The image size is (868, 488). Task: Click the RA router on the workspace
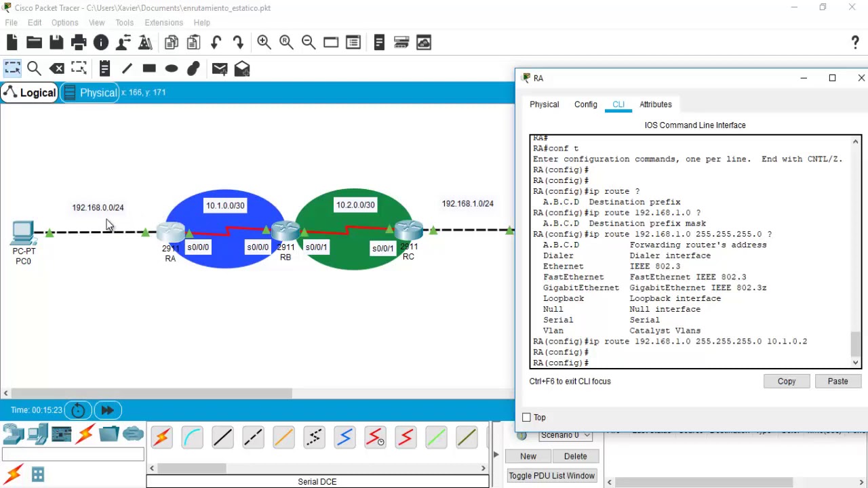coord(170,232)
